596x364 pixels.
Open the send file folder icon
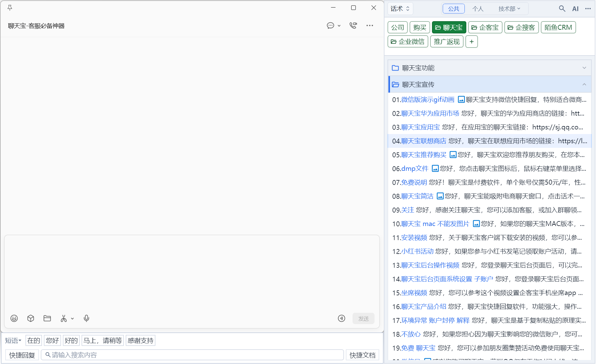click(47, 318)
